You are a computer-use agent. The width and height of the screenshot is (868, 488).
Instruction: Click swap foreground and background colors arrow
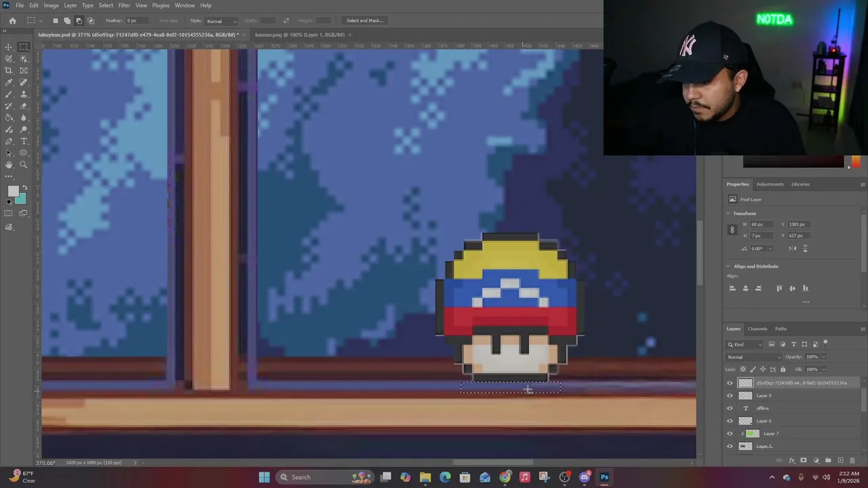pyautogui.click(x=25, y=188)
